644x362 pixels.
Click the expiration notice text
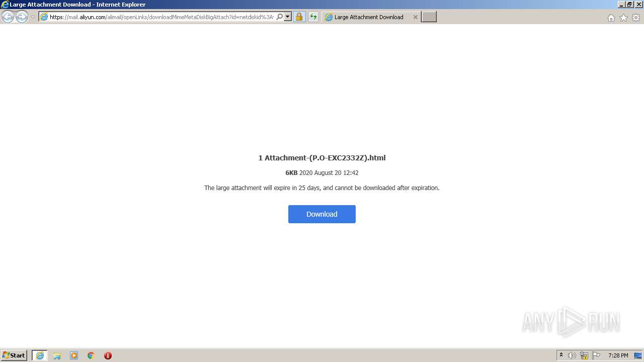[x=322, y=188]
